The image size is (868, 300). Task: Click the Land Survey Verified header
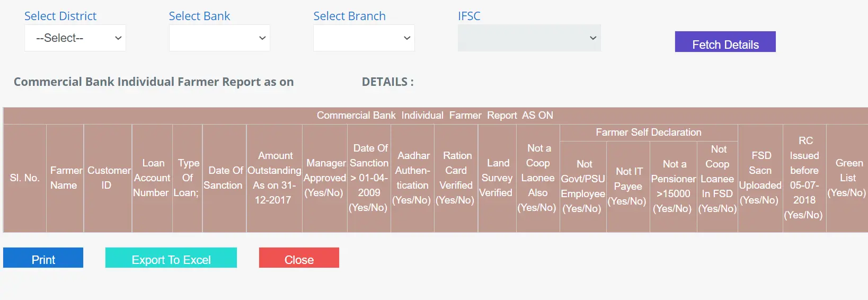[497, 178]
